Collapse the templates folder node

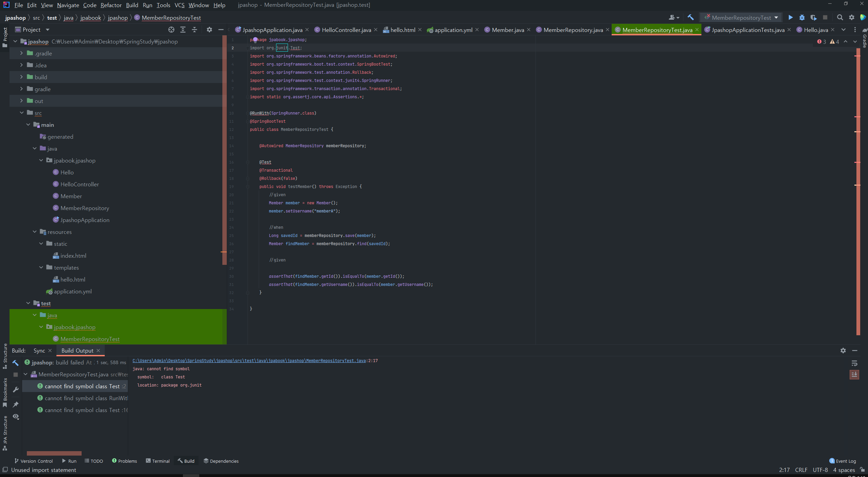coord(41,268)
